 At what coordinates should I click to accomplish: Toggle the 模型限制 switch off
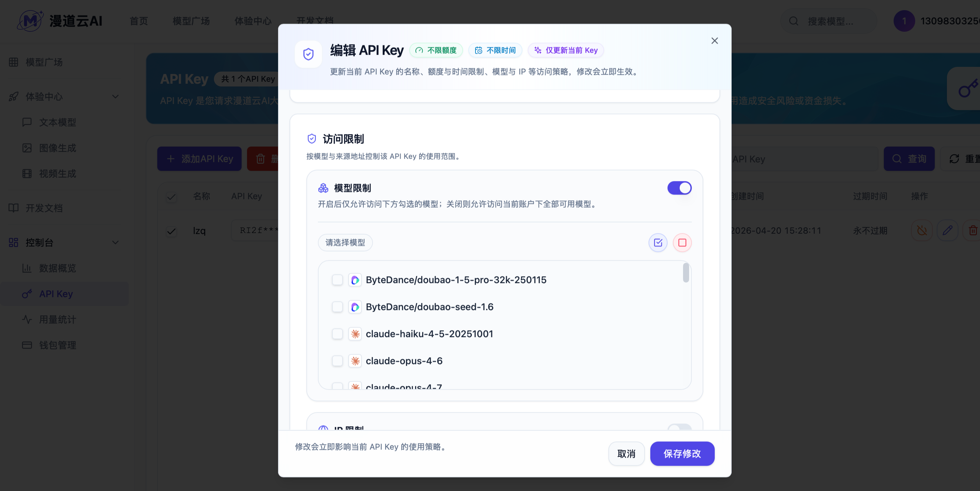pos(679,188)
